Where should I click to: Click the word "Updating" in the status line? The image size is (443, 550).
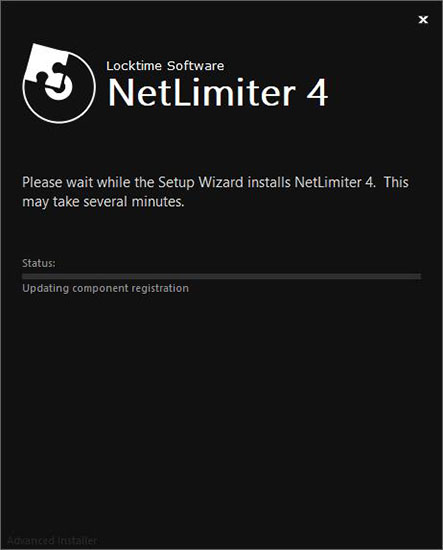pos(46,289)
